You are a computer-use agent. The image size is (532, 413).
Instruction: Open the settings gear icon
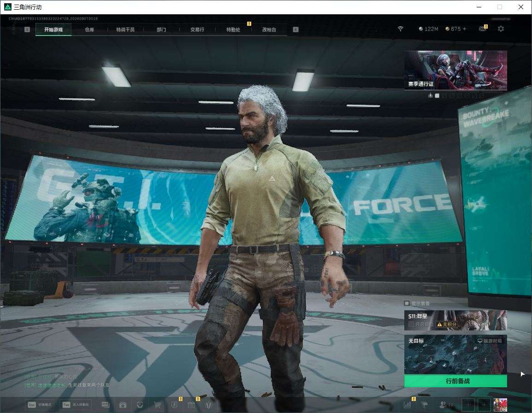coord(501,29)
